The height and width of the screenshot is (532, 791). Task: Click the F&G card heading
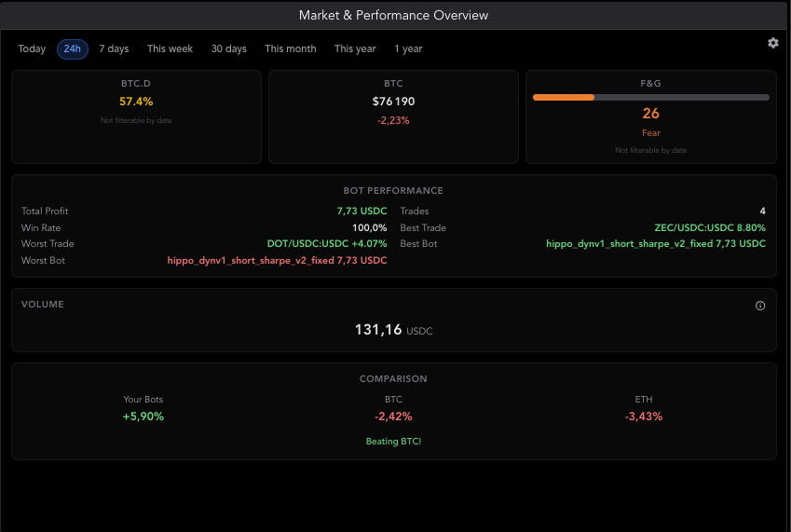point(650,84)
